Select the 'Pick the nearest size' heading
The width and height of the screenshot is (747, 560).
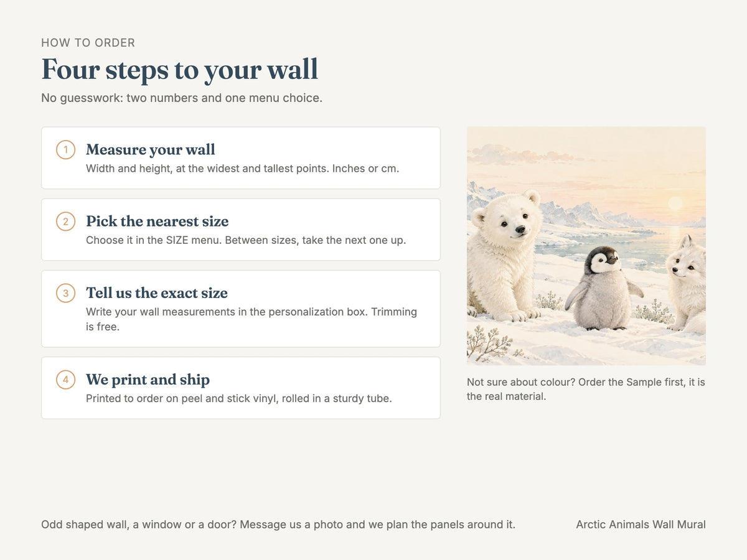(157, 221)
